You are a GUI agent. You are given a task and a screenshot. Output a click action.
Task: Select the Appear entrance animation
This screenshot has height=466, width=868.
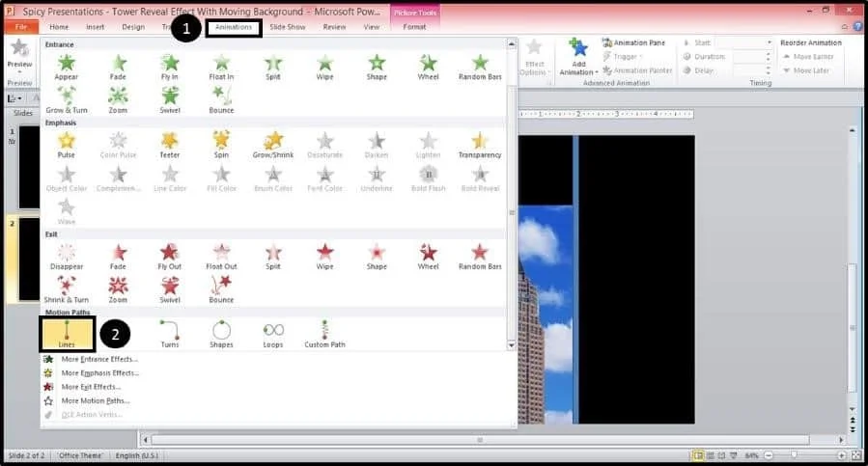click(x=67, y=68)
